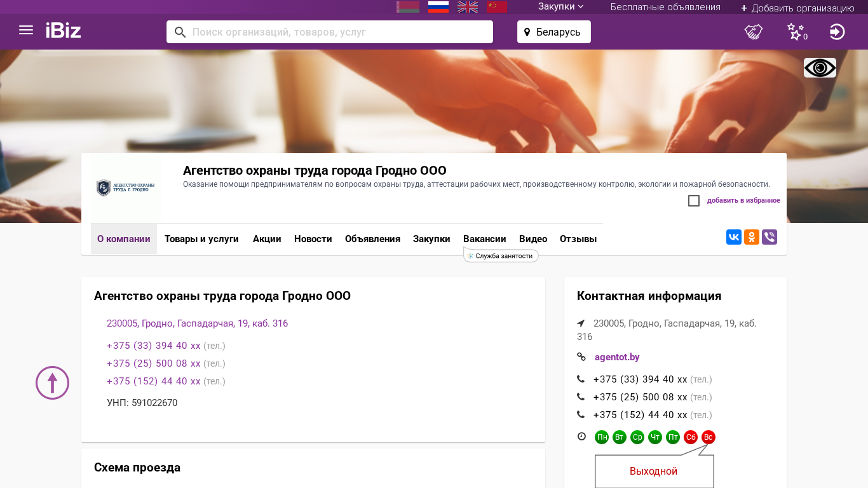868x488 pixels.
Task: Share via Odnoklassniki orange icon
Action: 752,237
